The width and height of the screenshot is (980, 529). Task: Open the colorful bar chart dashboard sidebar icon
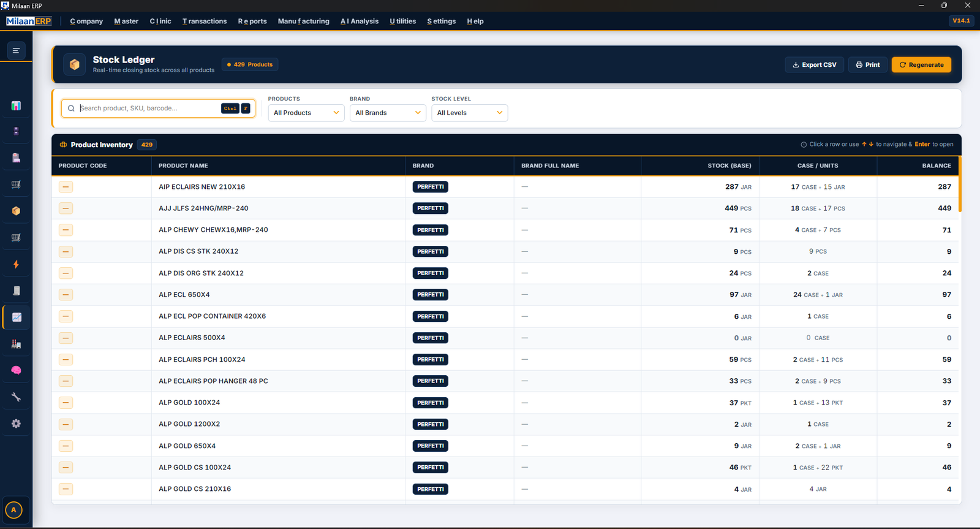coord(16,105)
